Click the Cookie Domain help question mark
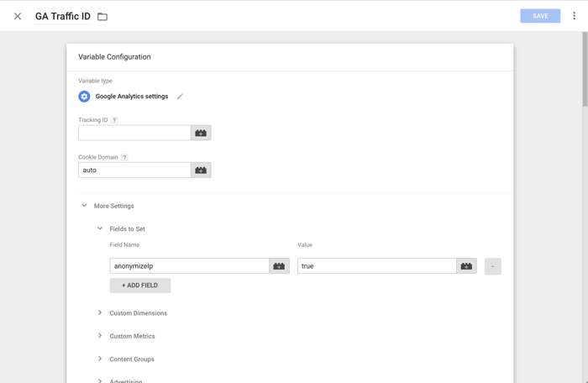 coord(124,157)
